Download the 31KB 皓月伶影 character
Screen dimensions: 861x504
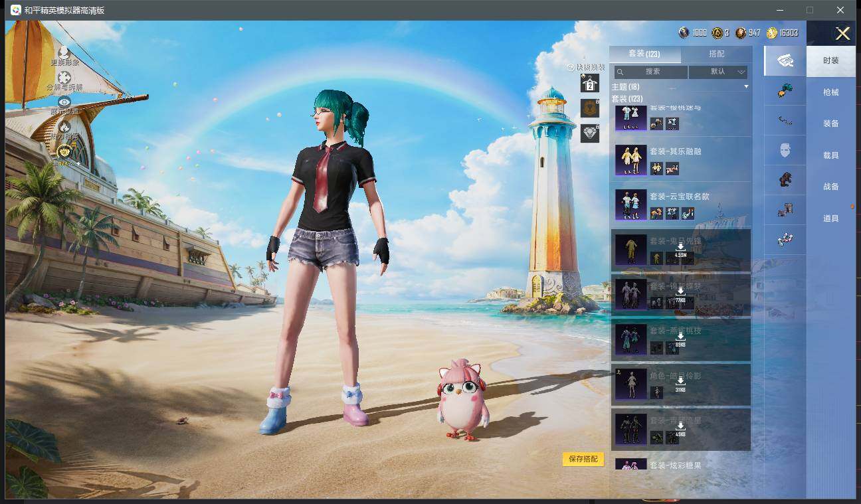680,384
